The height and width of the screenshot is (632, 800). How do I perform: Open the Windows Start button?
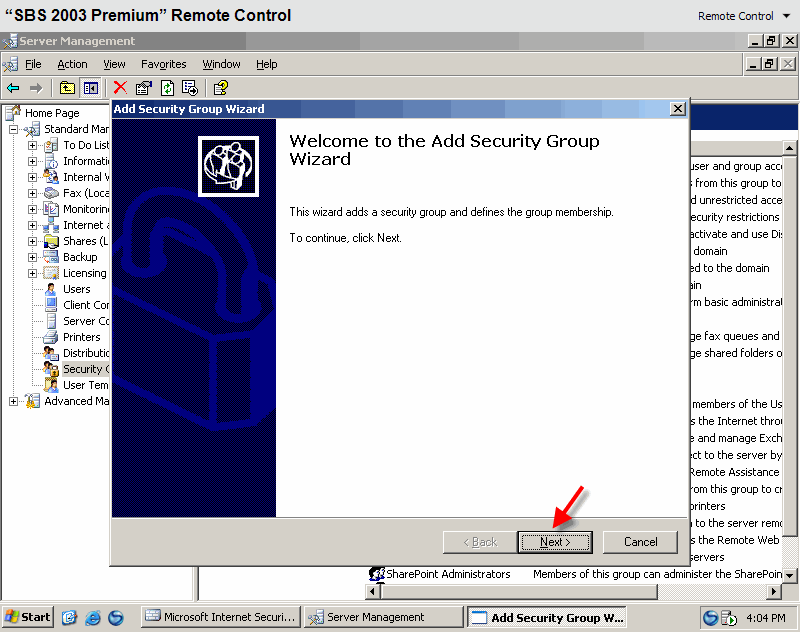[28, 617]
